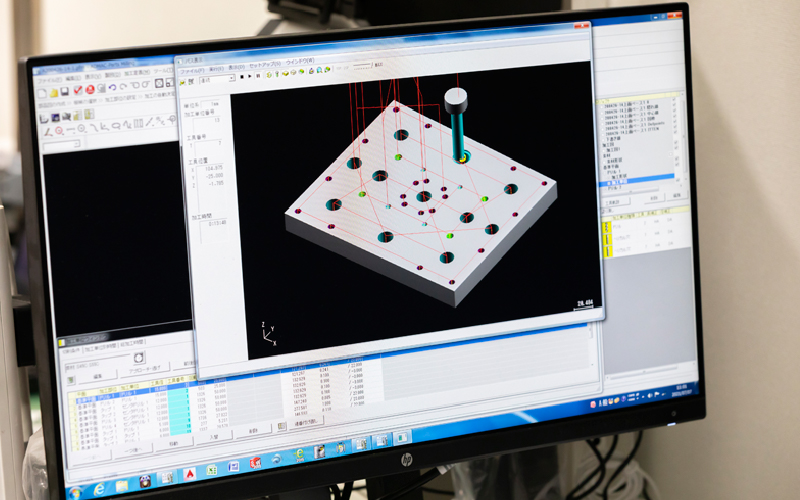Open the empty combo box below the drawing tools
Image resolution: width=800 pixels, height=500 pixels.
tap(60, 146)
